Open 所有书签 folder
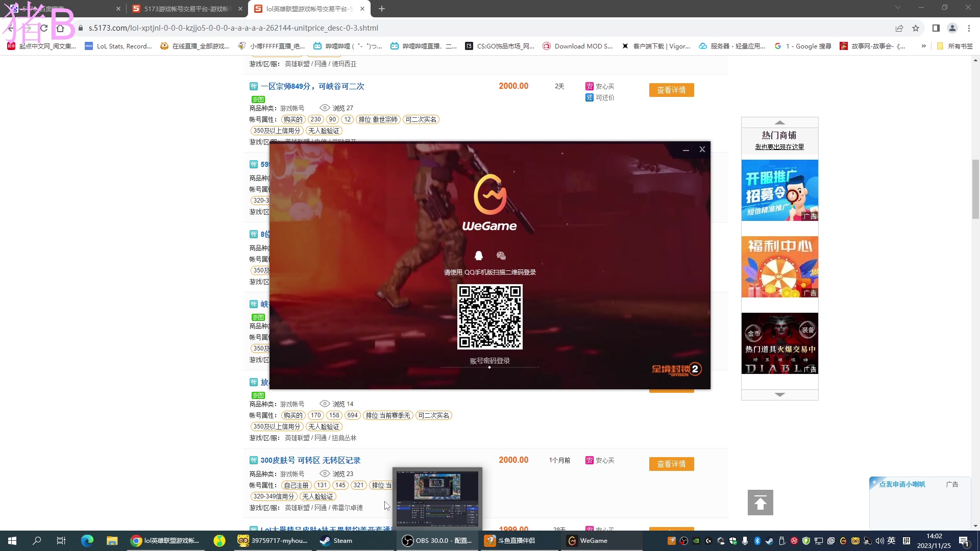980x551 pixels. [954, 46]
